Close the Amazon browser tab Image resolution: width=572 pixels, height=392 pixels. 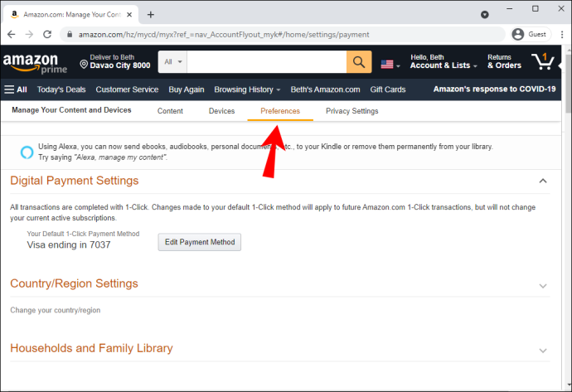129,15
